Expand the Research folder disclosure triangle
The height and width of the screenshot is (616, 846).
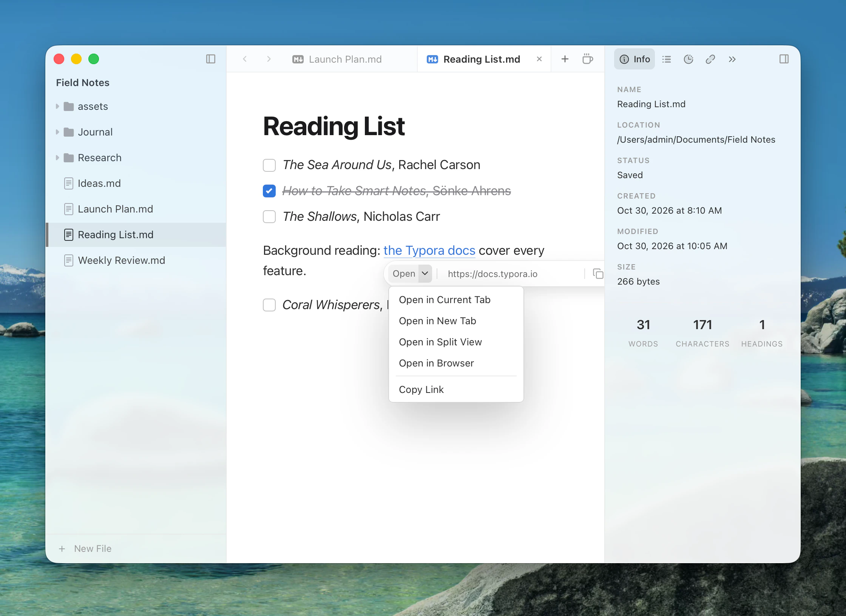(57, 158)
